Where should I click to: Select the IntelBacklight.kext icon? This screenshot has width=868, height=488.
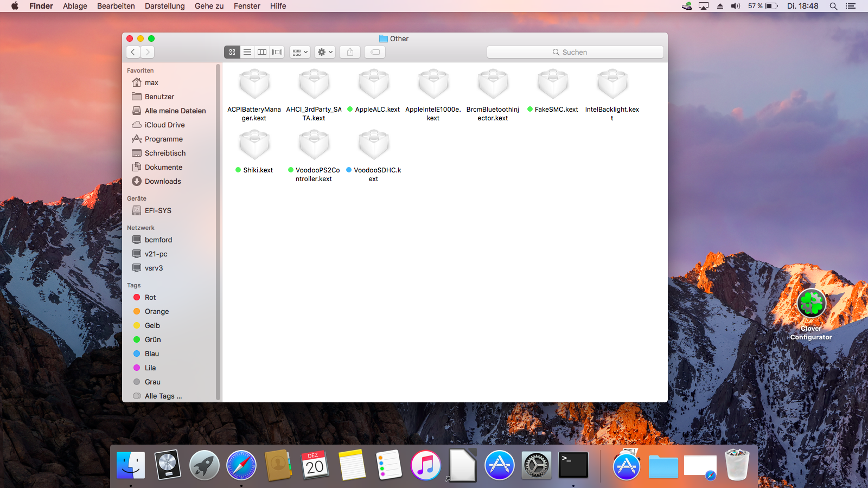pyautogui.click(x=612, y=84)
